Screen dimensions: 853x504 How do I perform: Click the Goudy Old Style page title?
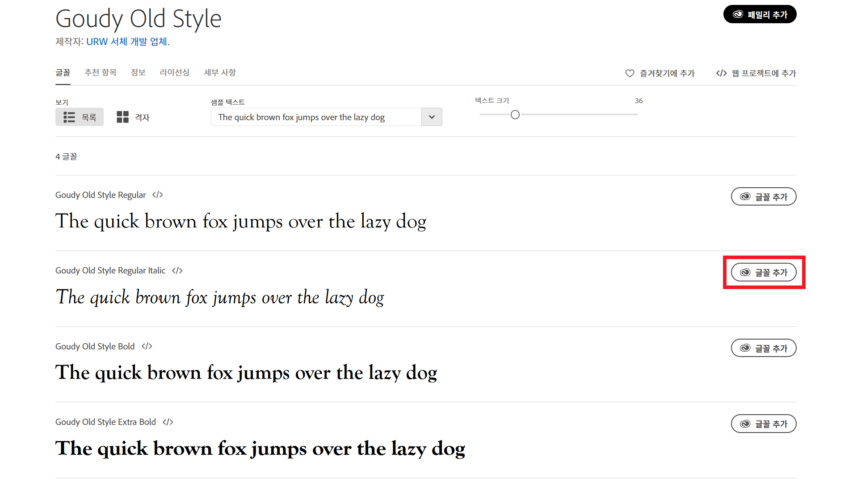(139, 19)
